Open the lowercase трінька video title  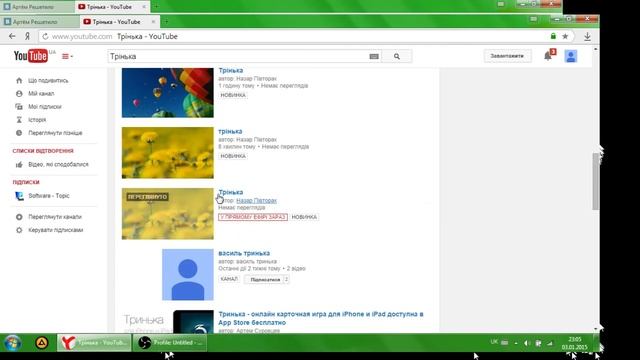pyautogui.click(x=230, y=131)
